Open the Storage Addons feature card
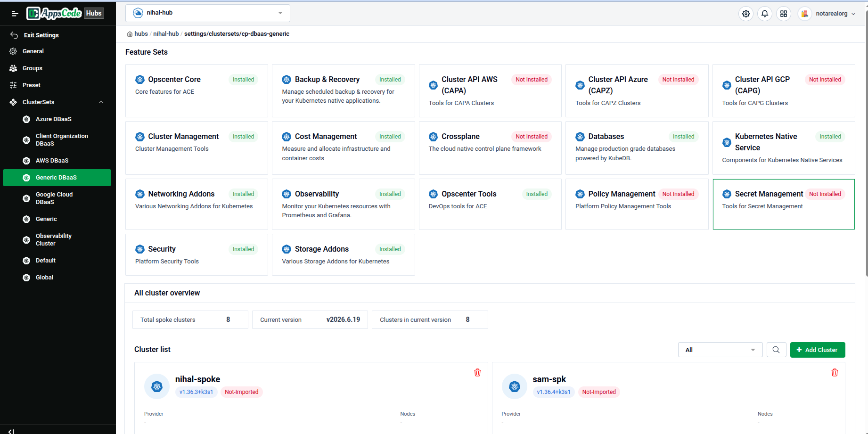 pos(344,254)
